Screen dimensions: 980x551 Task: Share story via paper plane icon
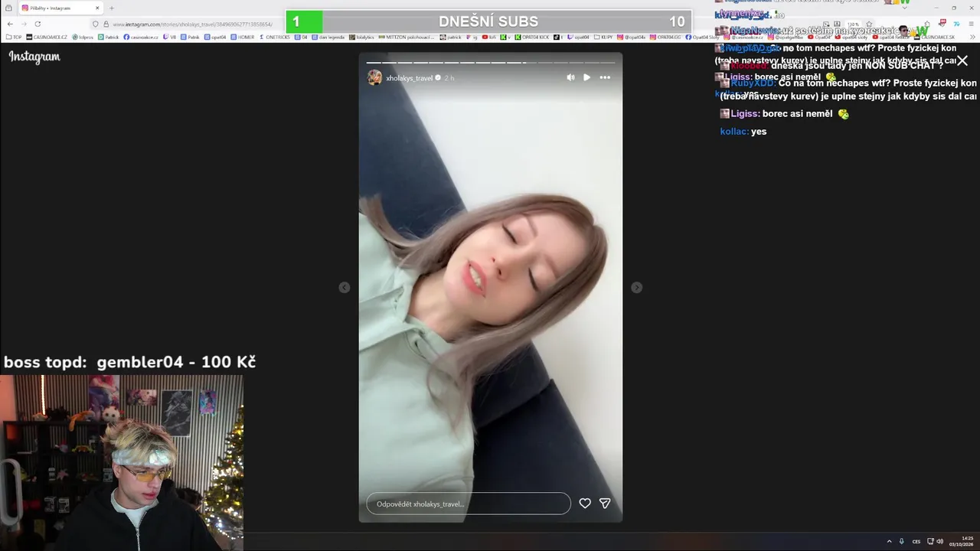(x=605, y=503)
